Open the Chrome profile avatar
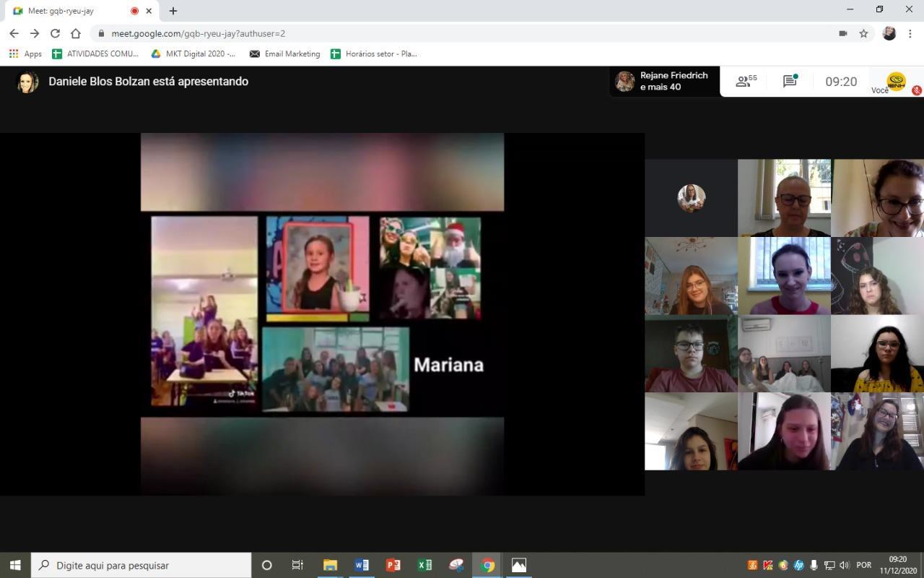 click(889, 33)
